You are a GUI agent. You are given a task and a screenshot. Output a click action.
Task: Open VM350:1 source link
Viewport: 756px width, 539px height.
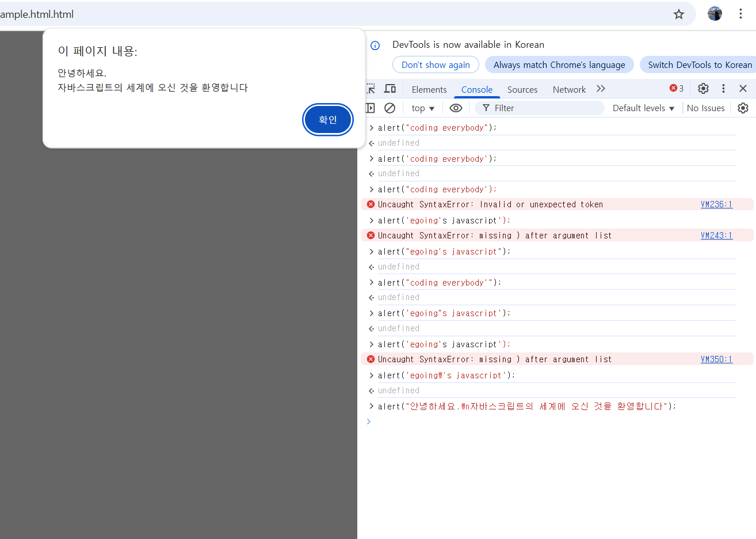tap(716, 359)
